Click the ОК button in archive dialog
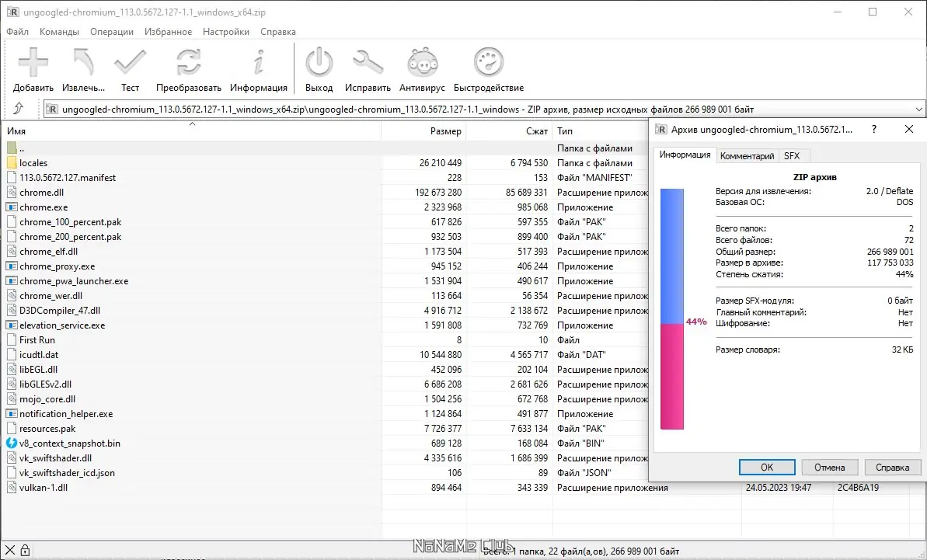 tap(767, 467)
